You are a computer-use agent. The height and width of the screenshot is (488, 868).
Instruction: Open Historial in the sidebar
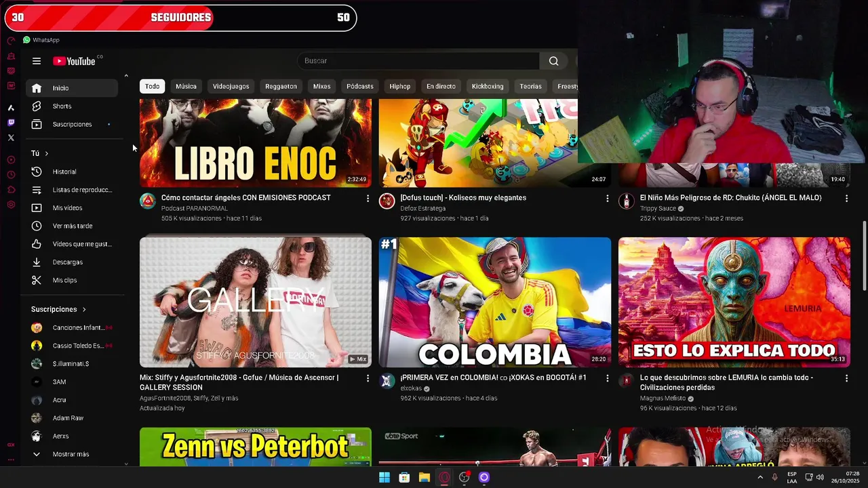(72, 172)
